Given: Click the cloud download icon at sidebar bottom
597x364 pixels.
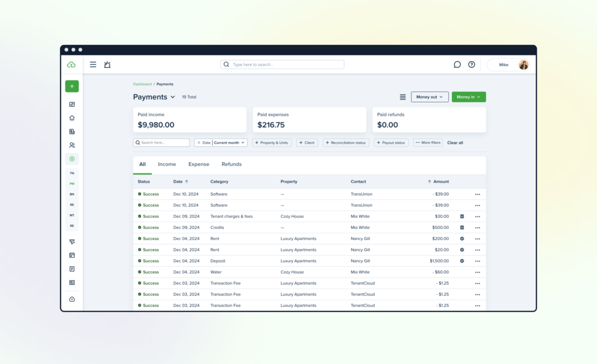Looking at the screenshot, I should [x=72, y=299].
